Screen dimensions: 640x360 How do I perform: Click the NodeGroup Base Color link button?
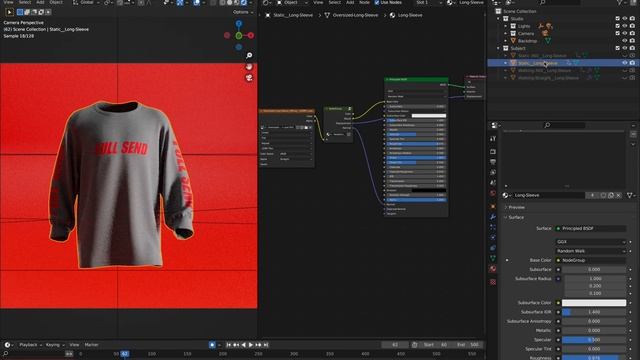591,260
